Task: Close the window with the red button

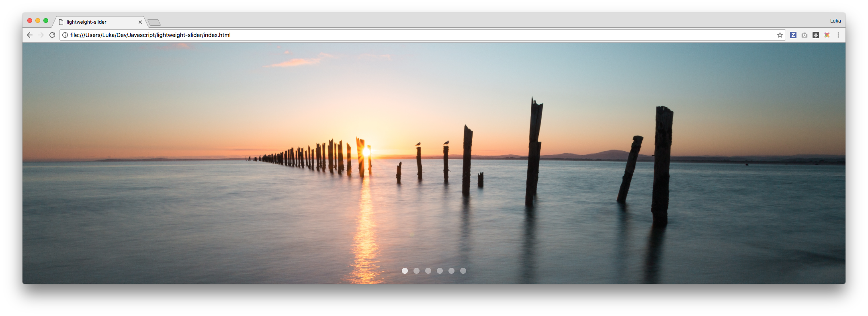Action: [x=30, y=21]
